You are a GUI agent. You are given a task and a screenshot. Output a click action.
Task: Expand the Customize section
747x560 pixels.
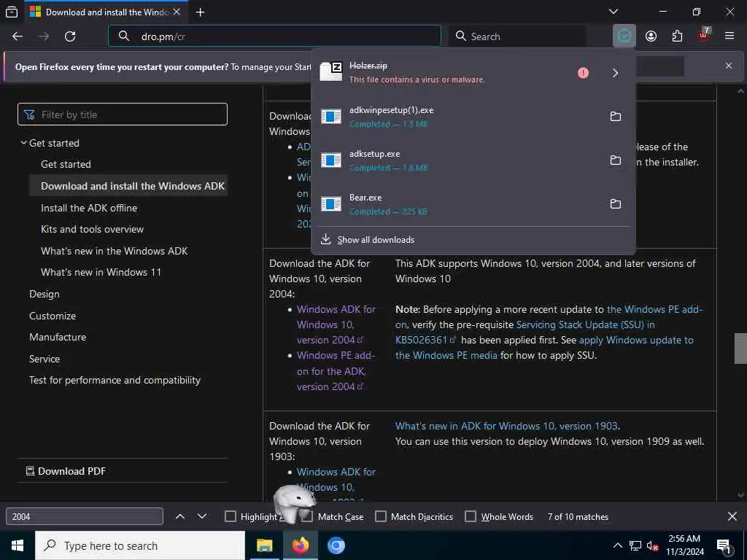(53, 316)
